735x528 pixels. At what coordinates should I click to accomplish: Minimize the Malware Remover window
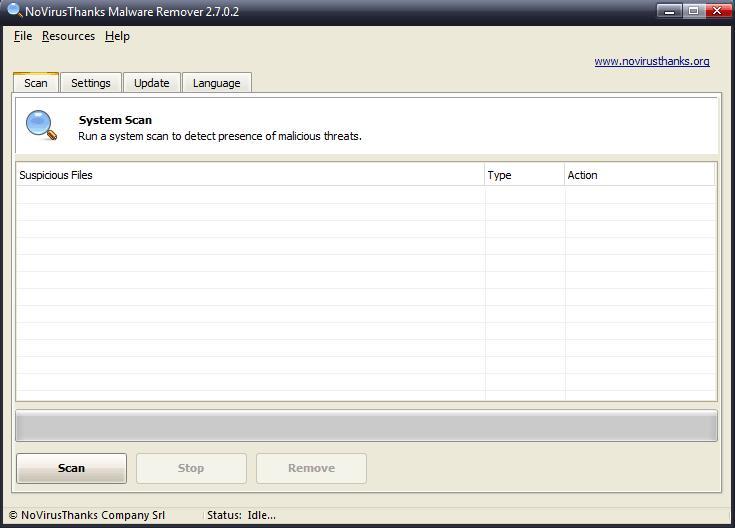(x=669, y=11)
